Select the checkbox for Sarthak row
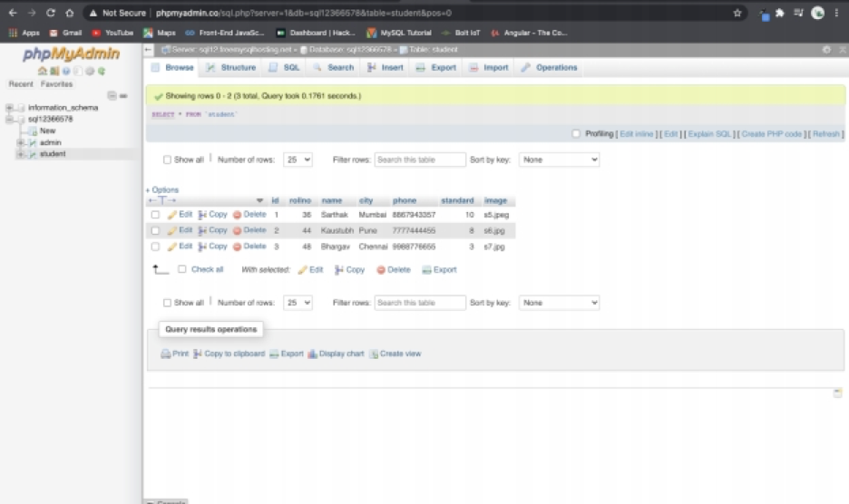This screenshot has height=504, width=849. [x=155, y=215]
